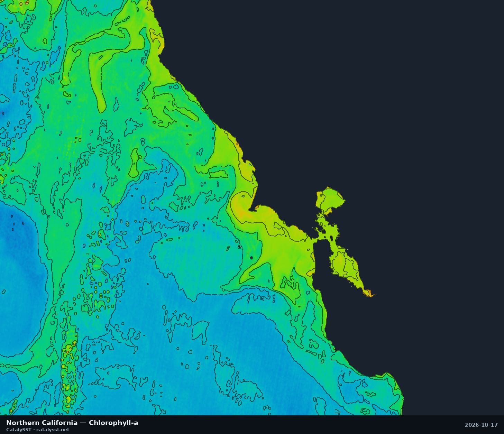Image resolution: width=504 pixels, height=434 pixels.
Task: Click the 'CatalySST · catalysst.net' caption
Action: pyautogui.click(x=38, y=430)
